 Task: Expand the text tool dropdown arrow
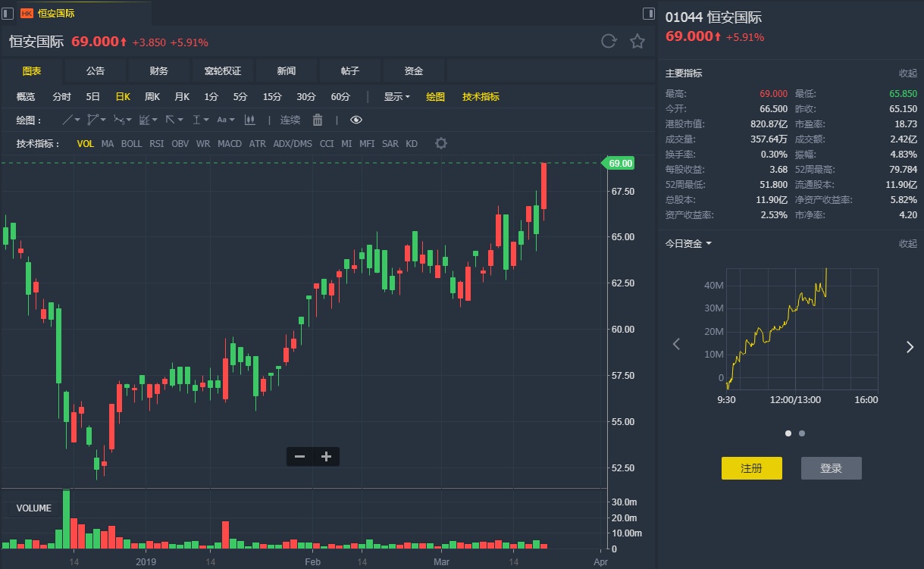(x=233, y=120)
